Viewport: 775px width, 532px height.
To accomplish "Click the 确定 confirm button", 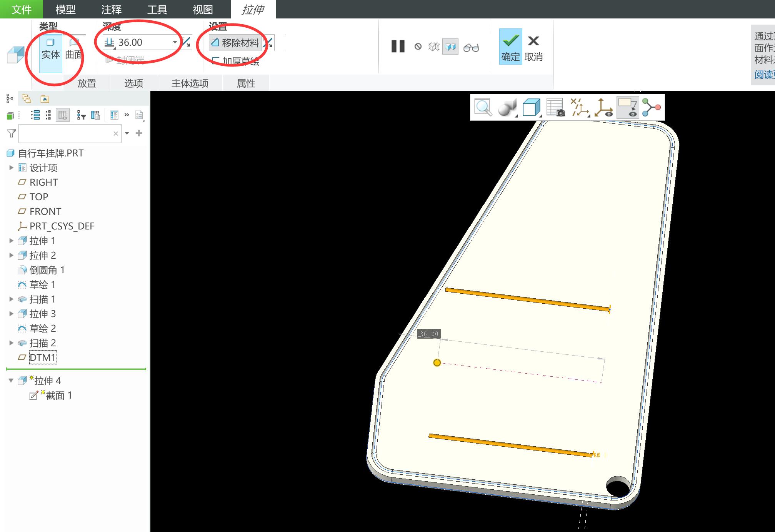I will [x=510, y=47].
